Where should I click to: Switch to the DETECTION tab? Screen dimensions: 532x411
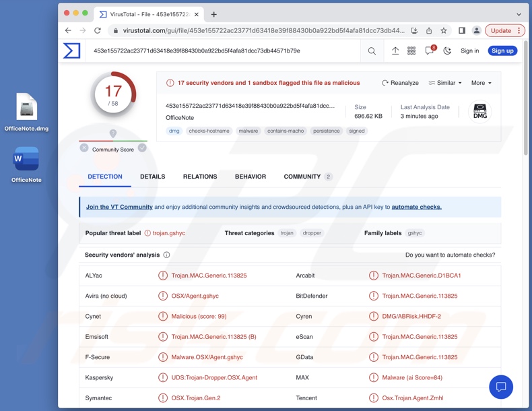tap(105, 177)
